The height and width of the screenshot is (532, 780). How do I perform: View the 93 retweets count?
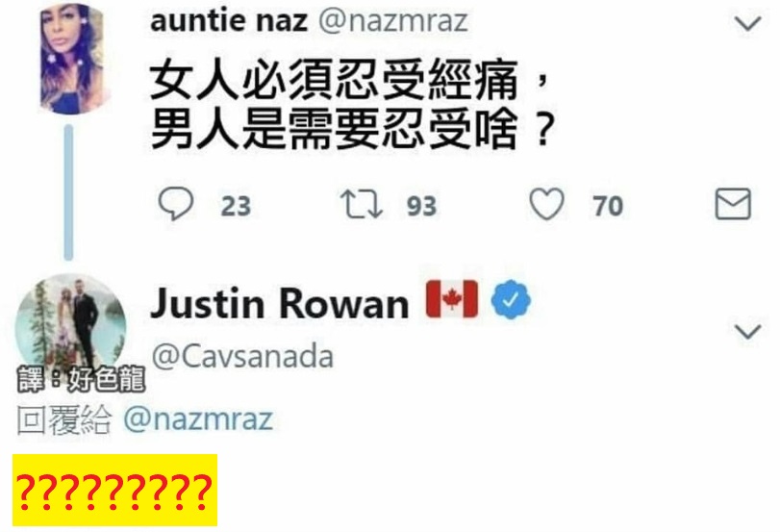422,206
